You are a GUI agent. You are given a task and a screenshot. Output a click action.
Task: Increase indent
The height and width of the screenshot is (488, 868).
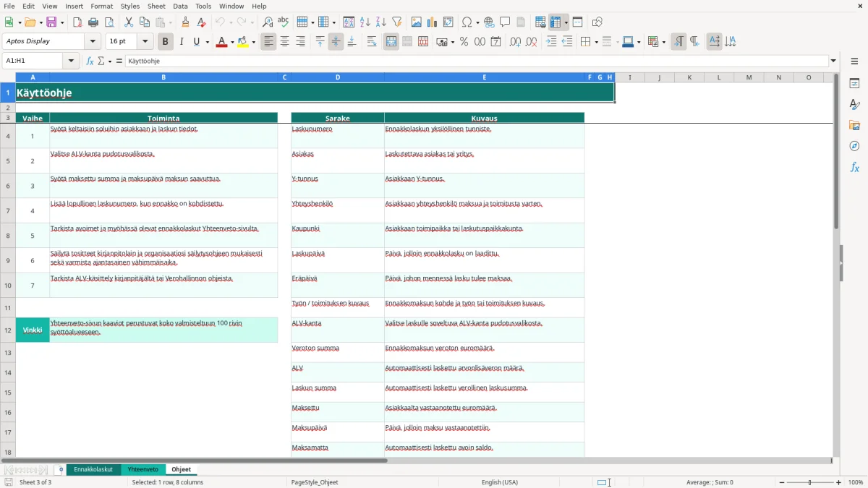click(x=551, y=42)
